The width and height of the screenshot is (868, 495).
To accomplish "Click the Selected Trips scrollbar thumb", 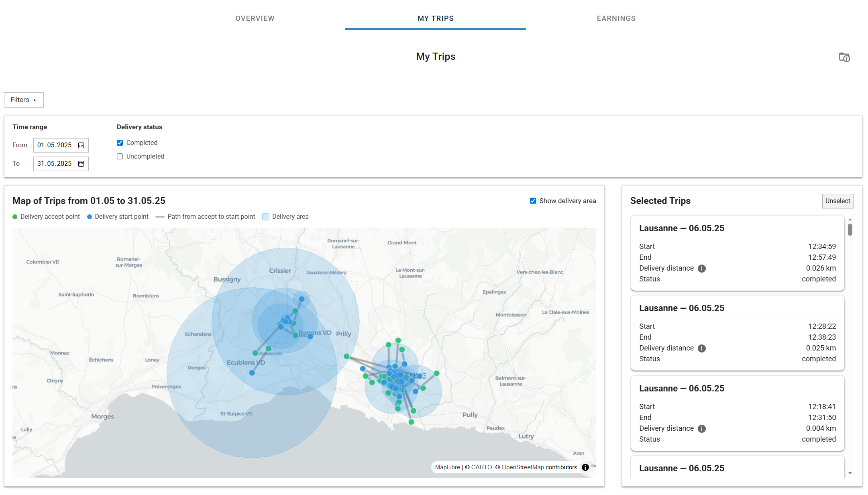I will point(850,230).
